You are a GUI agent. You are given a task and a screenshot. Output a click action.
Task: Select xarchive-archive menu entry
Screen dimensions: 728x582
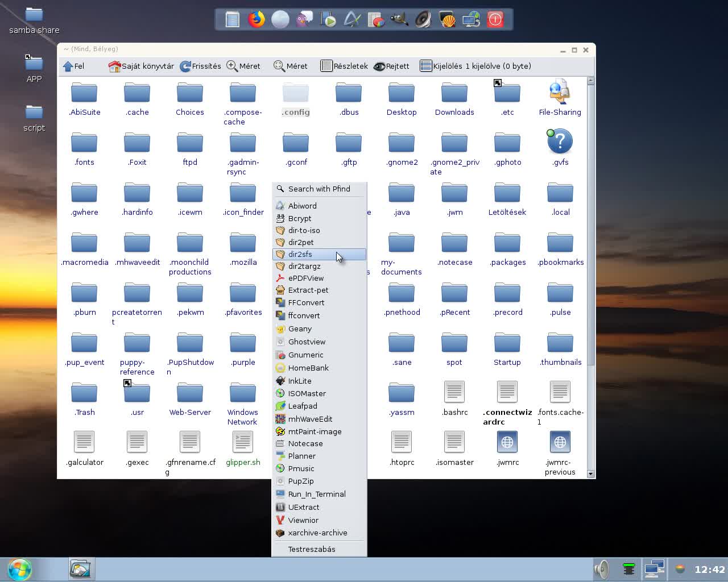pos(319,533)
